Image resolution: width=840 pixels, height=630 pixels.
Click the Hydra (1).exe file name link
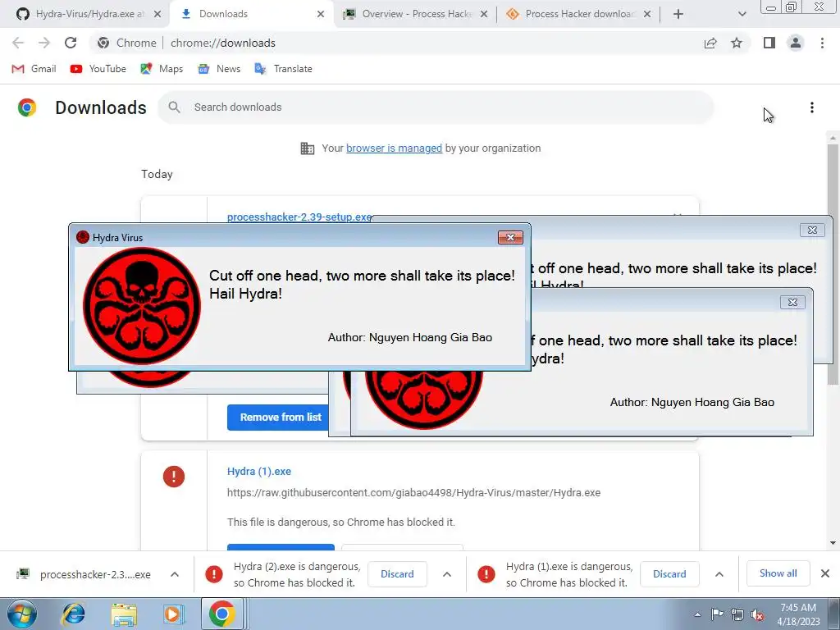(258, 472)
